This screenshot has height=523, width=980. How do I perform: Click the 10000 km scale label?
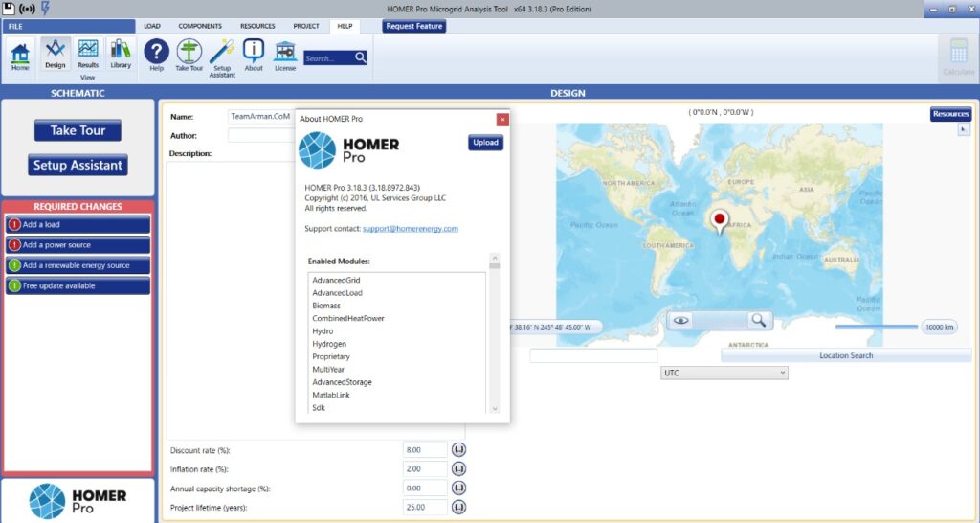click(940, 328)
